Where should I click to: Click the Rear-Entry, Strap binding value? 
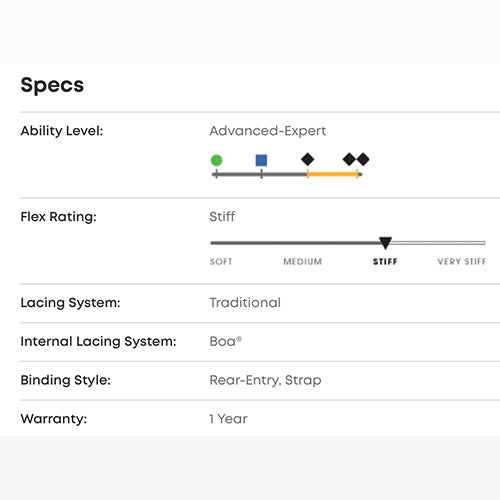pos(265,380)
